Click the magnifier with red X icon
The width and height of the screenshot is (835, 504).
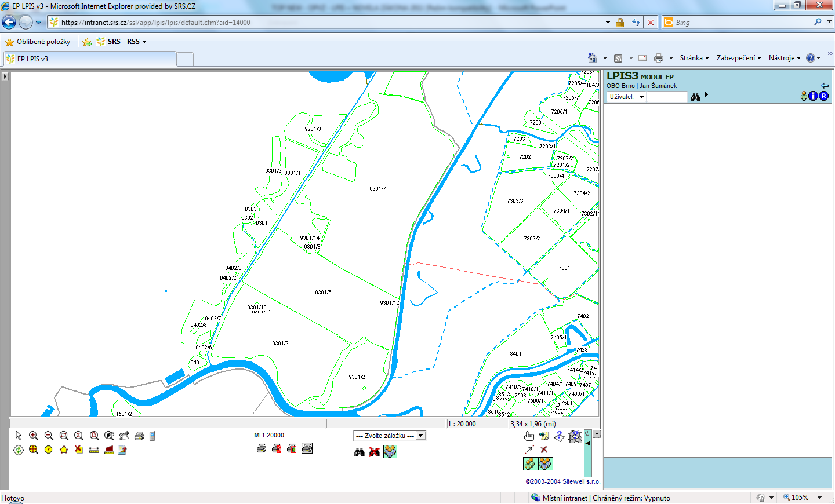tap(79, 436)
